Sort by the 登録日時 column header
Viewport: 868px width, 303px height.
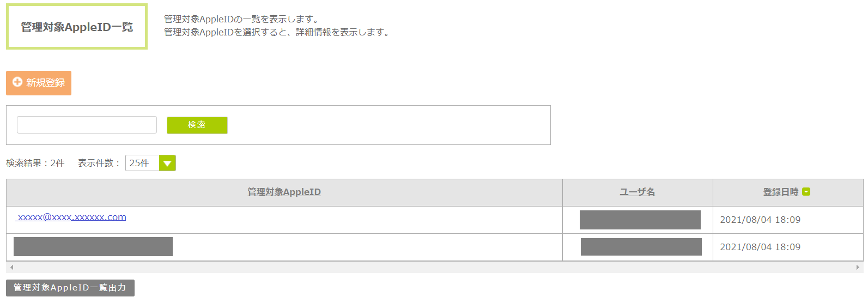pyautogui.click(x=780, y=192)
